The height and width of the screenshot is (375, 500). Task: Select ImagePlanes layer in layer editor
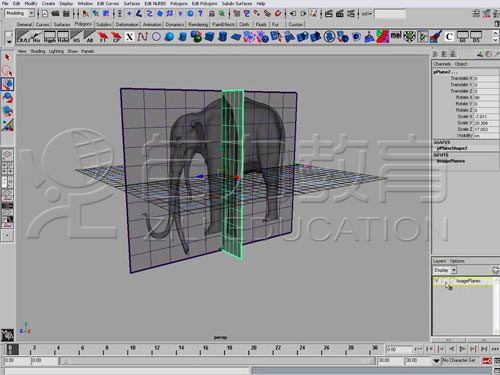(x=468, y=281)
